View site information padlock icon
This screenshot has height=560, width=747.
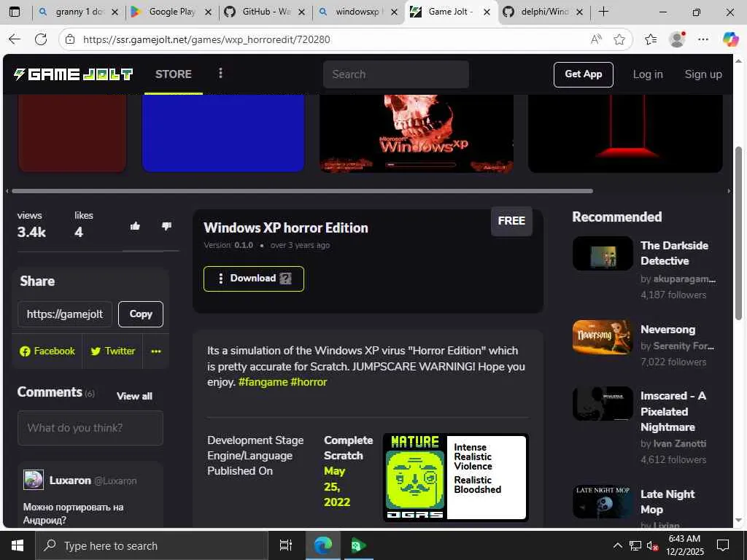tap(70, 39)
